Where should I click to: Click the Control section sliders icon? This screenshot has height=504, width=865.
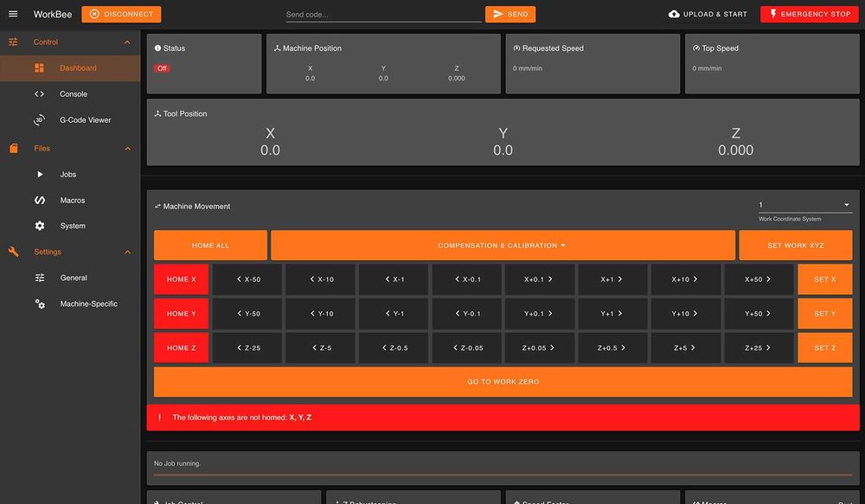(13, 41)
